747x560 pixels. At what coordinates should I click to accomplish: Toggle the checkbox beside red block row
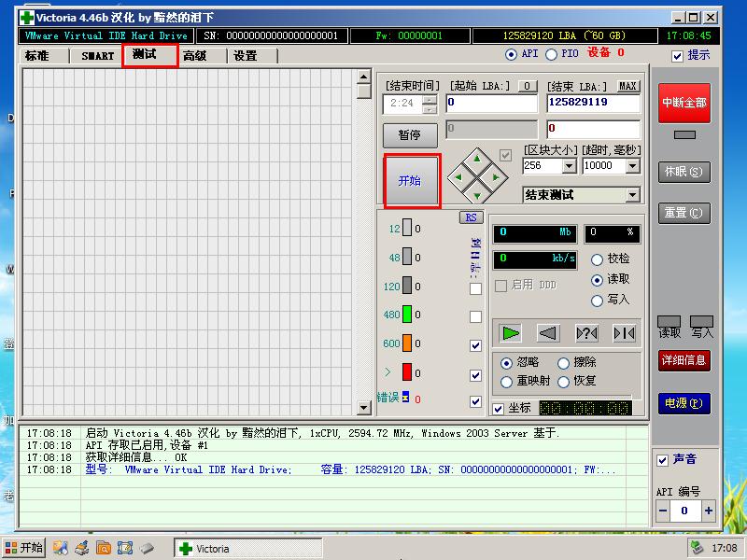(x=475, y=375)
